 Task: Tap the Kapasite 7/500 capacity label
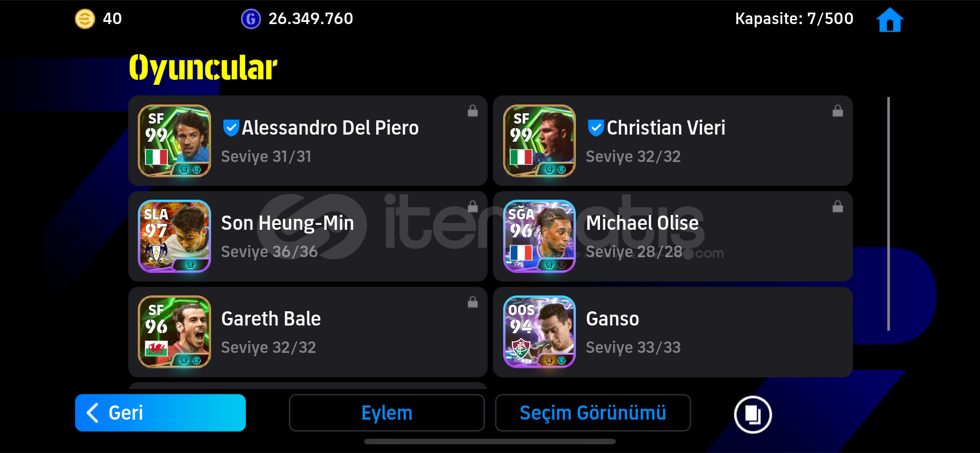point(794,19)
